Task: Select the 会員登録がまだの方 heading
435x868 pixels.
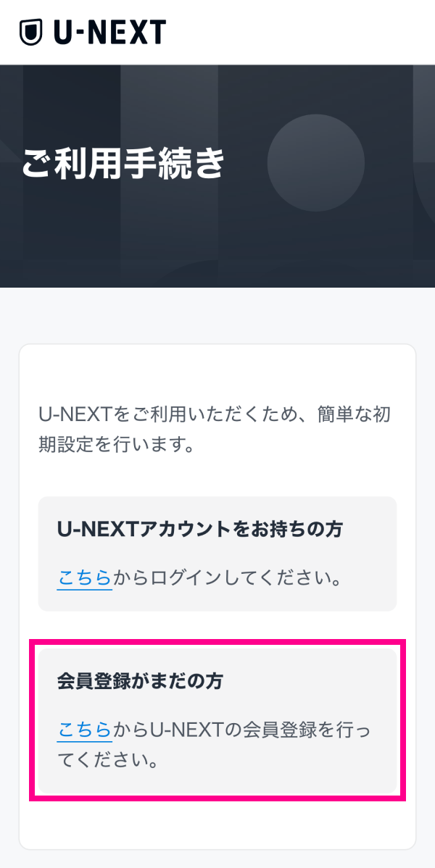Action: click(x=140, y=681)
